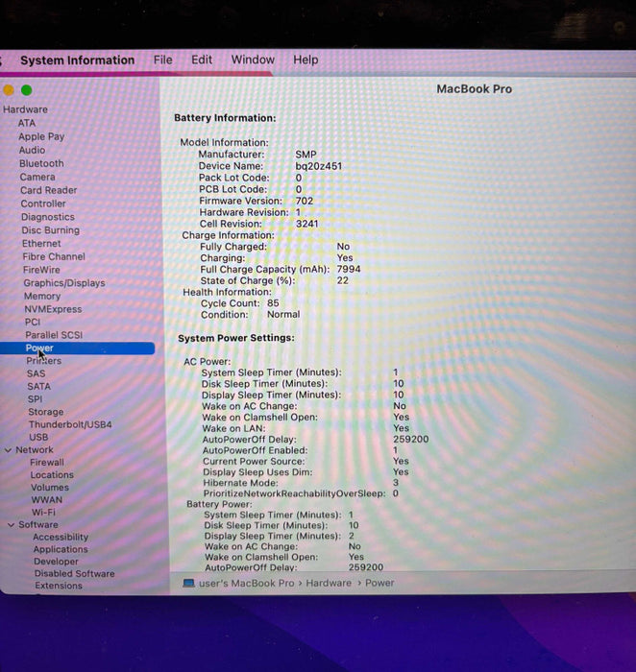636x672 pixels.
Task: Select Locations in the sidebar
Action: click(x=52, y=475)
